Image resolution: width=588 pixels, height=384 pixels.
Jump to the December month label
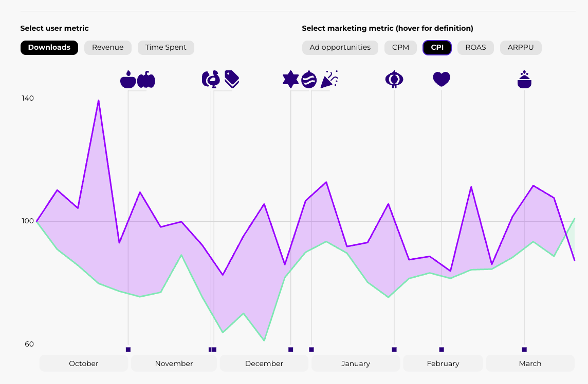coord(264,363)
